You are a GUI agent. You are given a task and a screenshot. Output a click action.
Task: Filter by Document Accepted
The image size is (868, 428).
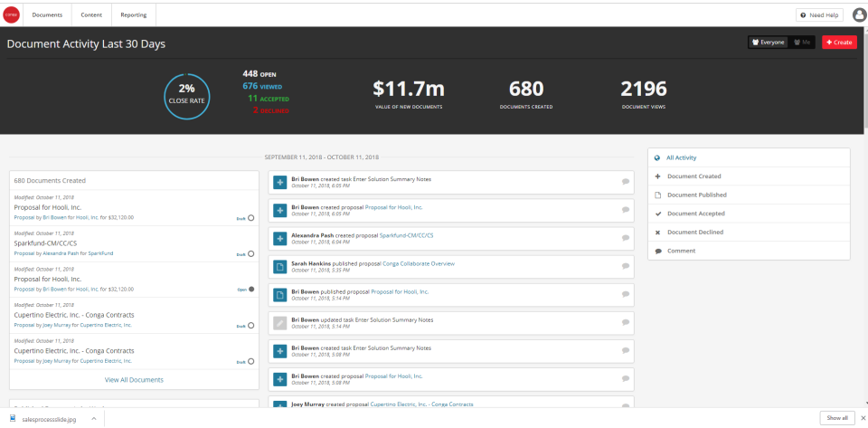pyautogui.click(x=749, y=214)
